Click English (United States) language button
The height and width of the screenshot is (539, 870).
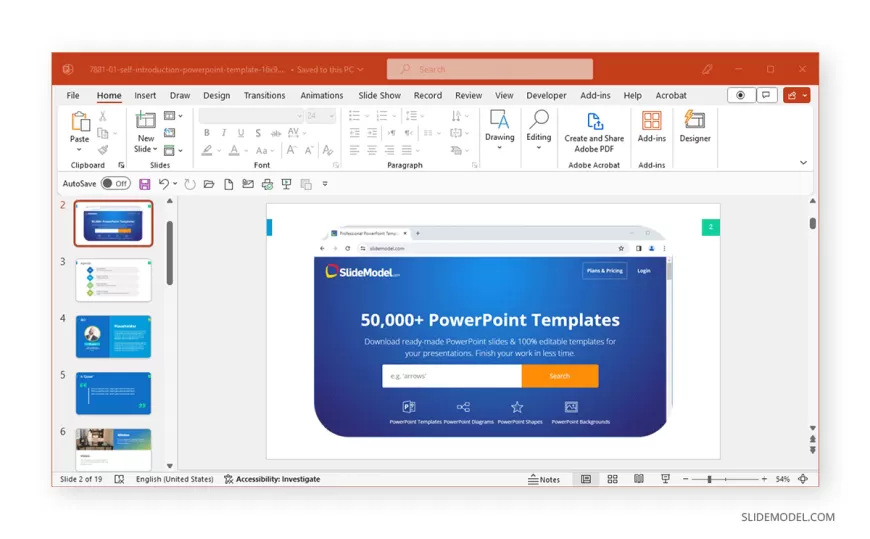175,479
